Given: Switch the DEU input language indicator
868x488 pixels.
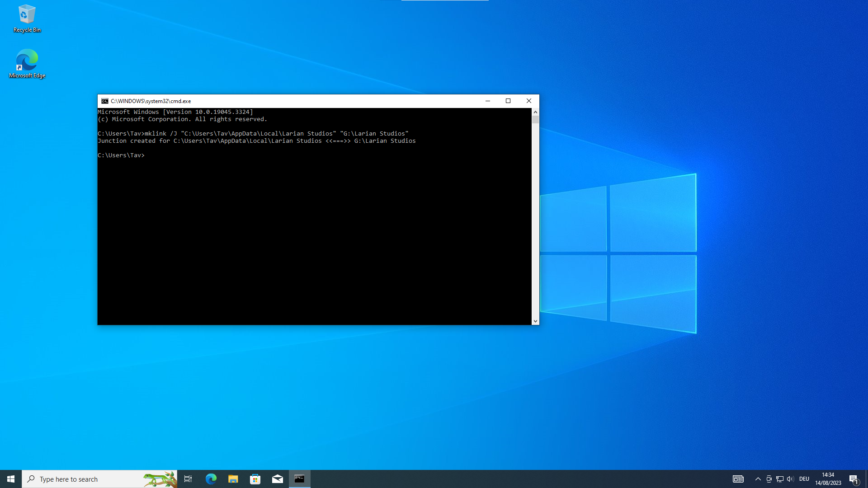Looking at the screenshot, I should [x=804, y=479].
